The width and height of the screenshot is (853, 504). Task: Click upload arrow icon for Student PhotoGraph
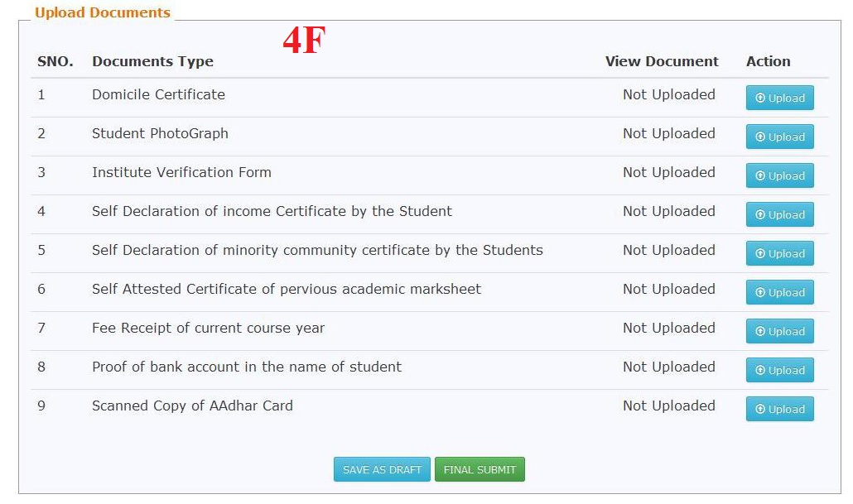(x=760, y=137)
